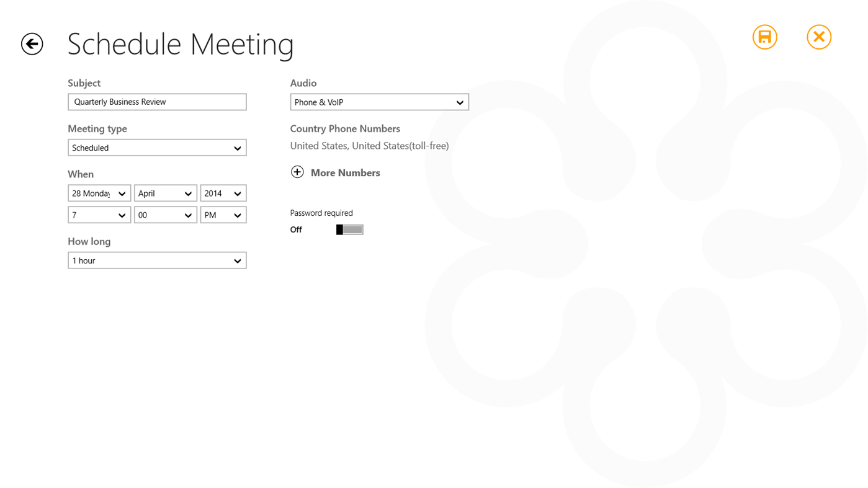Select the hour dropdown showing 7

99,215
